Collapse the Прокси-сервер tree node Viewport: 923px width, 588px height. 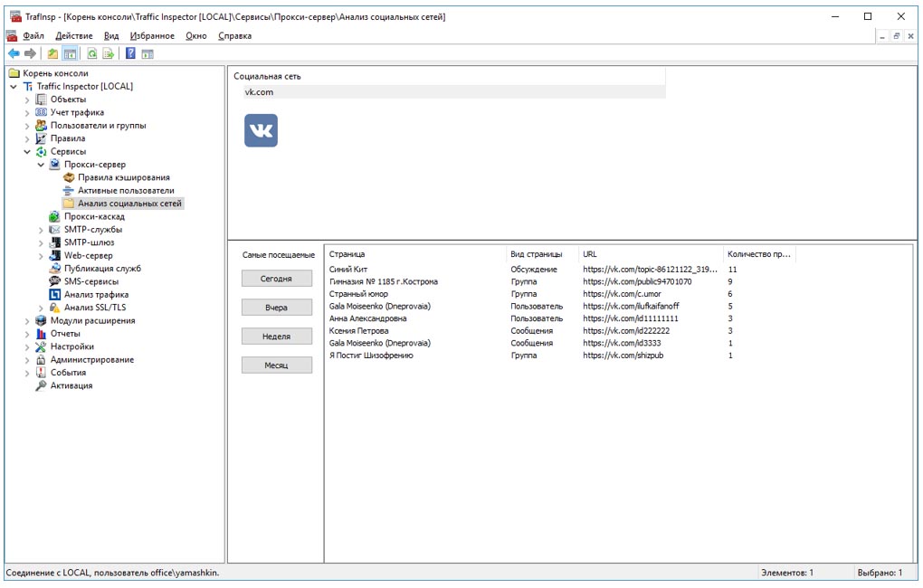click(41, 165)
